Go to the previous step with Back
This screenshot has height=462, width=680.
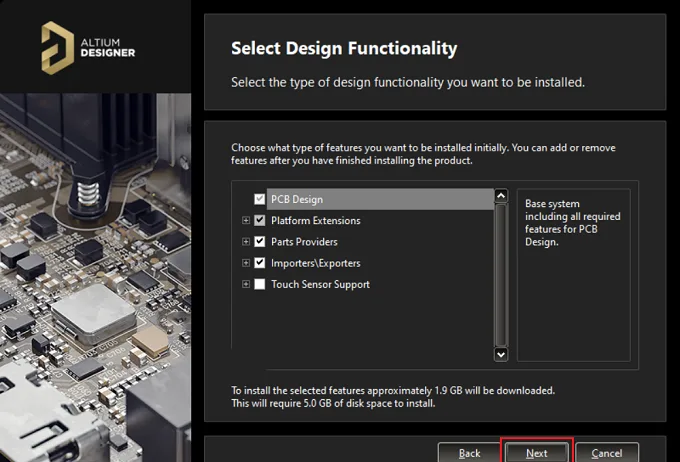tap(469, 453)
